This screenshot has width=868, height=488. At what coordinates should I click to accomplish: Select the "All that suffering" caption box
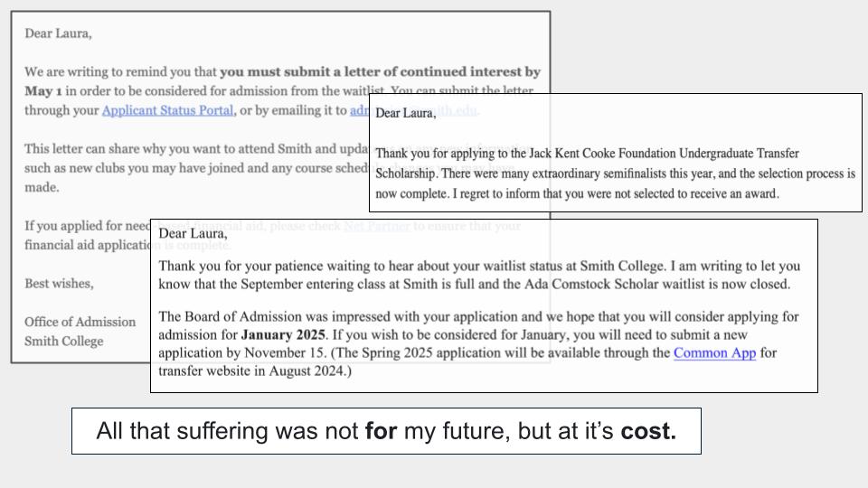(x=386, y=431)
